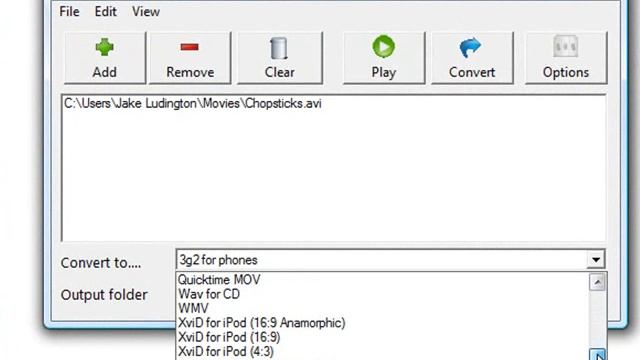
Task: Click the Add button with green plus
Action: pyautogui.click(x=105, y=58)
